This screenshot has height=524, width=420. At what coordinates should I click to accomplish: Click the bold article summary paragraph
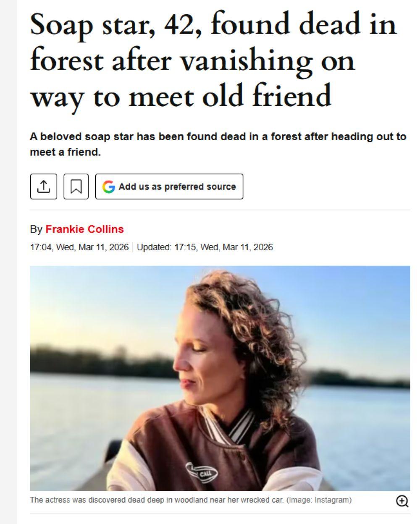click(218, 144)
